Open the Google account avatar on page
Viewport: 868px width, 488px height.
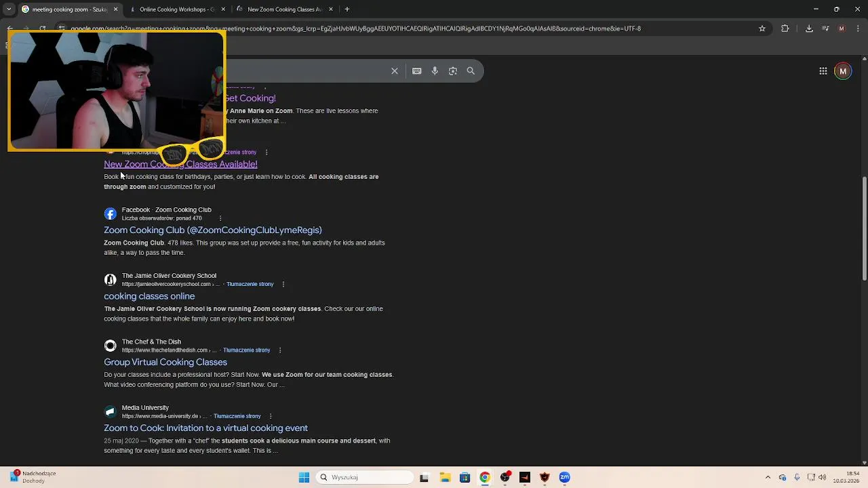coord(843,71)
